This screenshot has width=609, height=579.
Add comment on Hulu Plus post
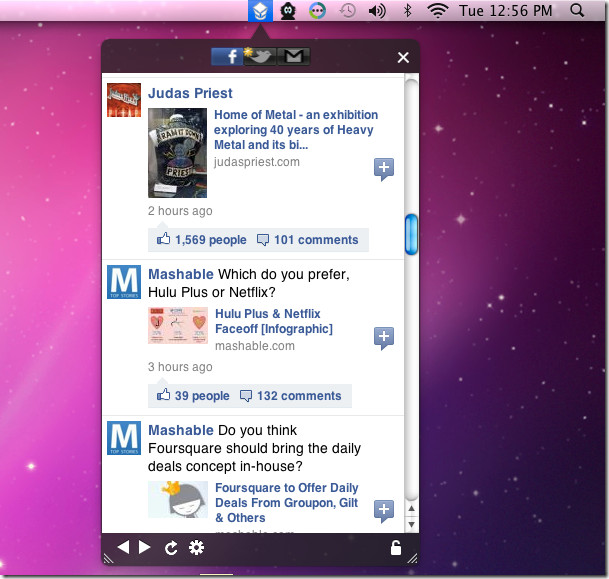tap(384, 338)
